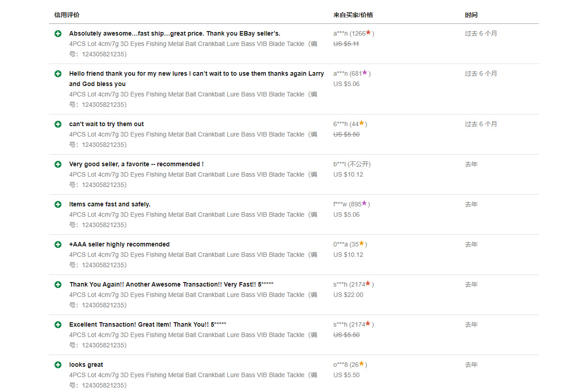This screenshot has height=392, width=586.
Task: Click the yellow star beside o***8's score 26
Action: [x=362, y=364]
